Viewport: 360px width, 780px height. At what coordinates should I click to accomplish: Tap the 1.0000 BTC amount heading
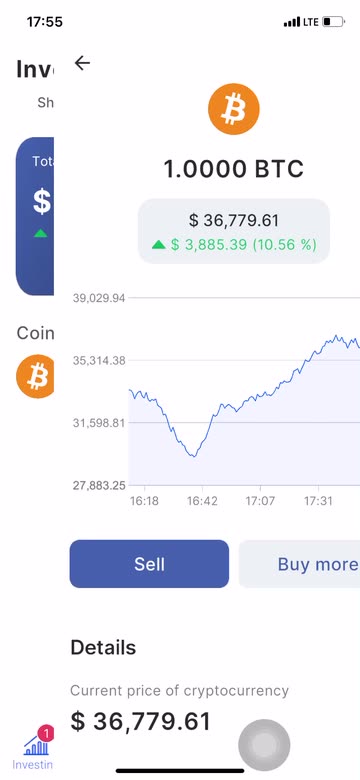pos(234,169)
